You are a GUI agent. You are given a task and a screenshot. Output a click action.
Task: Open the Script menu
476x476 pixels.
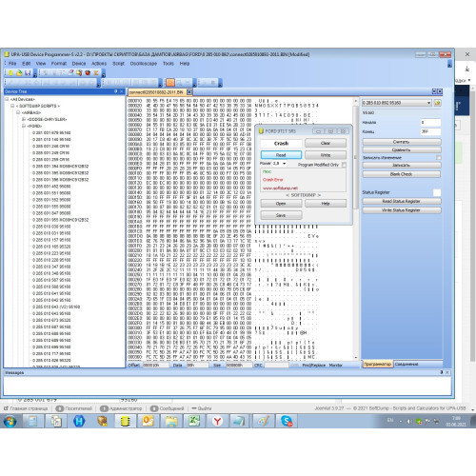tap(118, 64)
